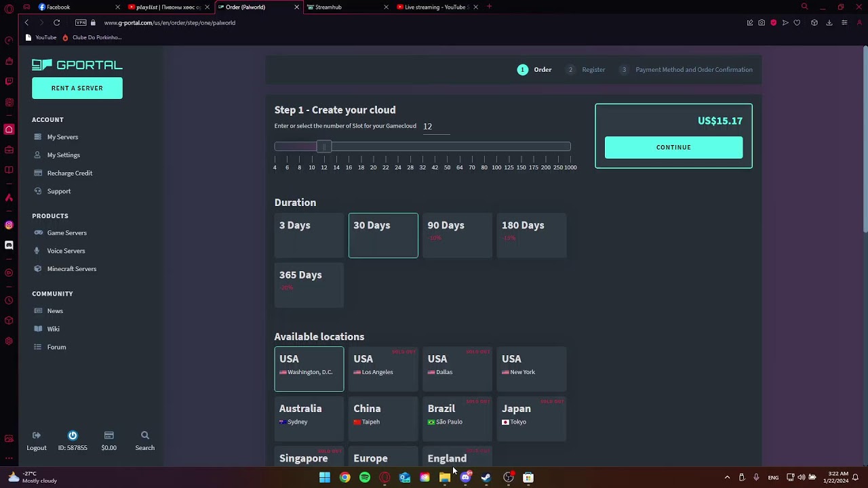
Task: Open Google Chrome from the taskbar
Action: pyautogui.click(x=345, y=478)
